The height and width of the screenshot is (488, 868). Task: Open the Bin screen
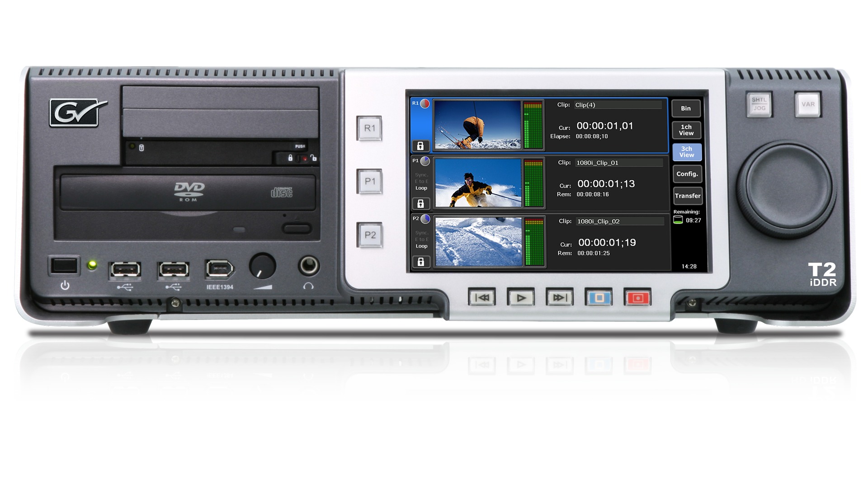click(x=686, y=108)
